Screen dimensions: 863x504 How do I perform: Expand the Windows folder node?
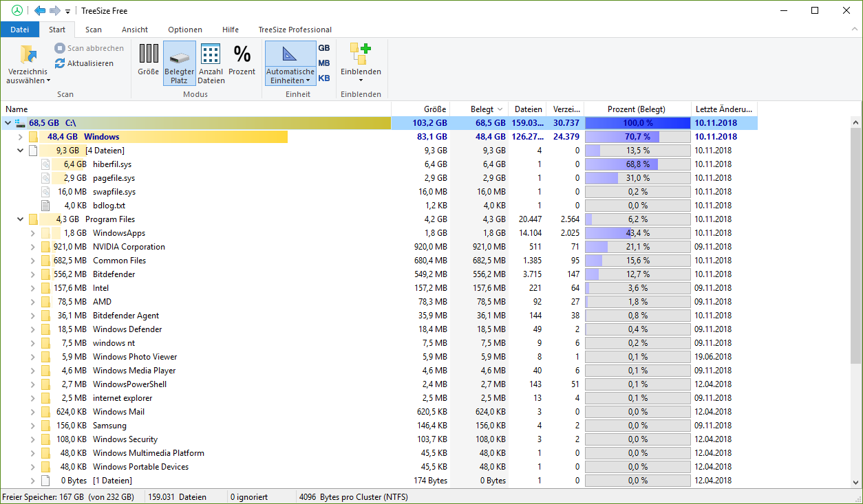point(21,137)
